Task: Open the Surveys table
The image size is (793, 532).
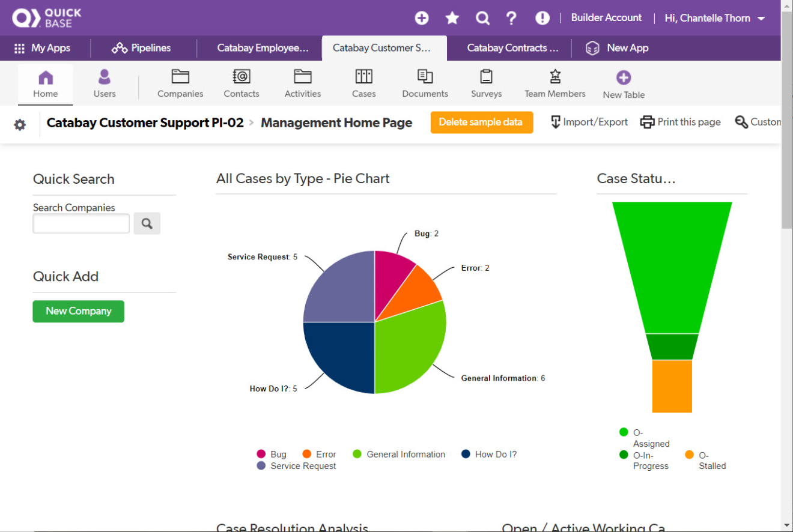Action: pyautogui.click(x=486, y=83)
